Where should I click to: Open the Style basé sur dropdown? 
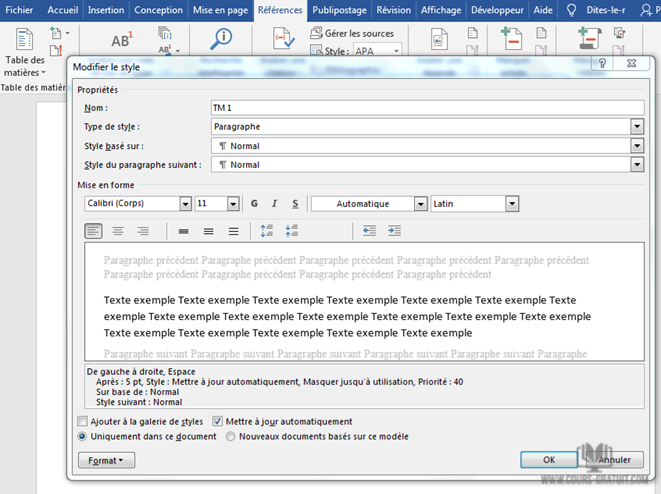point(637,146)
